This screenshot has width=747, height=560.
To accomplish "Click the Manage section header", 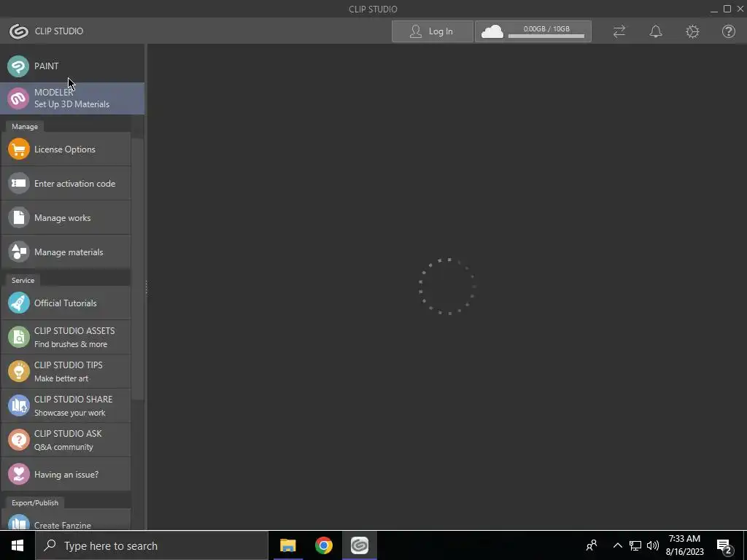I will (25, 127).
